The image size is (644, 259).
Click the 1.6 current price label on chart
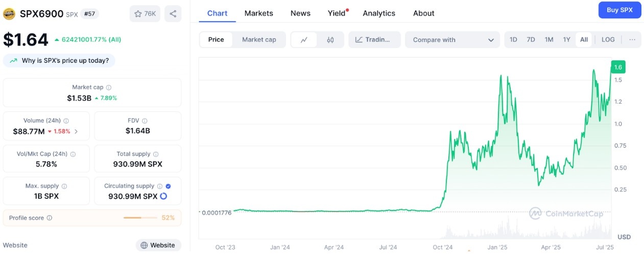pos(618,67)
